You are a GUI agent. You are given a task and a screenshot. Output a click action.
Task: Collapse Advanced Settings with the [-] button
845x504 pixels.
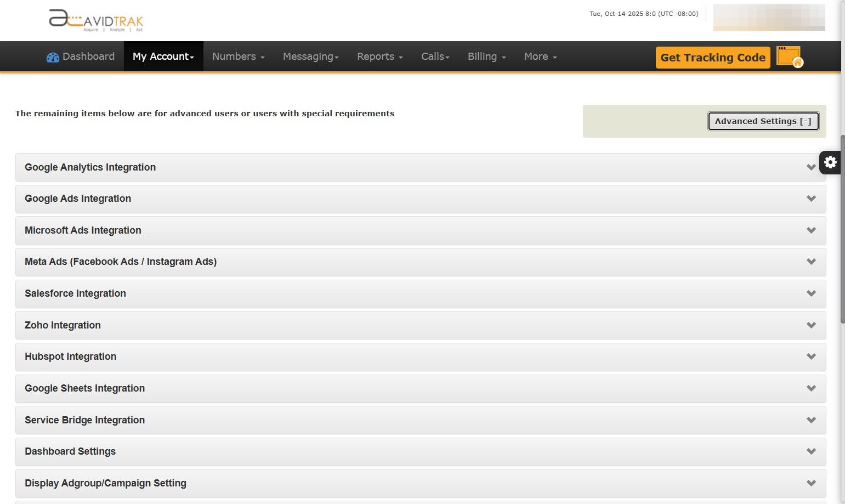(763, 121)
